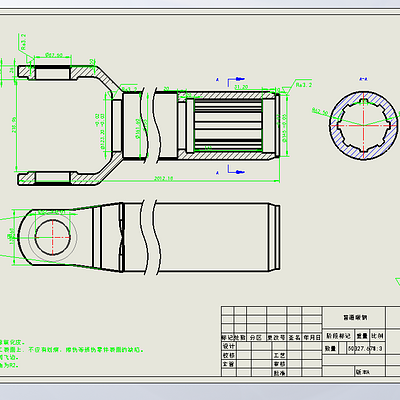Select the 24 dimension at the upper-left yoke ear
Viewport: 400px width, 400px height.
[12, 70]
